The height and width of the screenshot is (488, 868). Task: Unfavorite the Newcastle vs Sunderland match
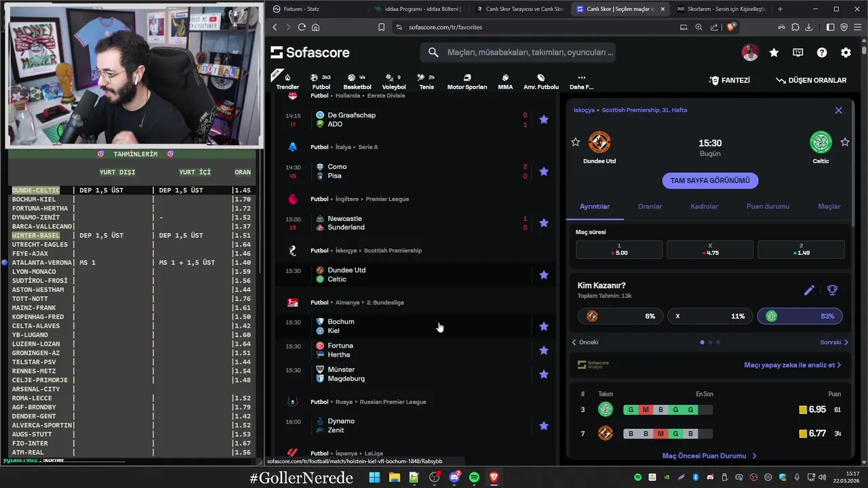543,223
